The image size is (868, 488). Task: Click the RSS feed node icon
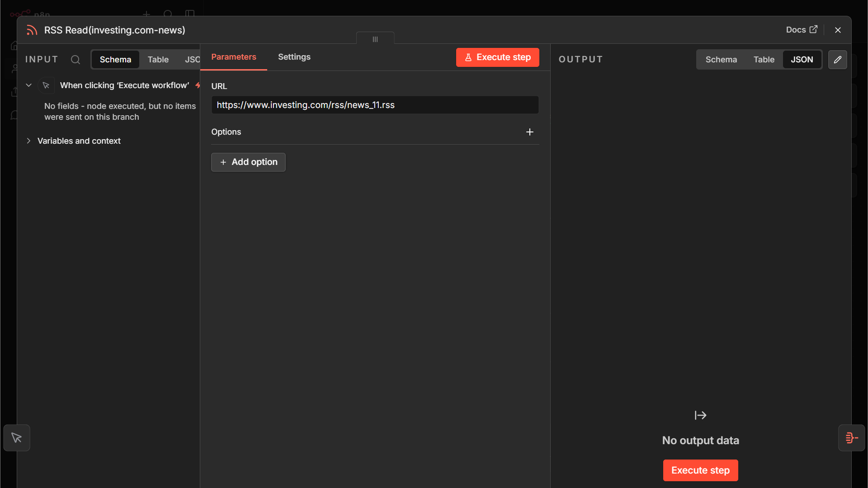32,30
